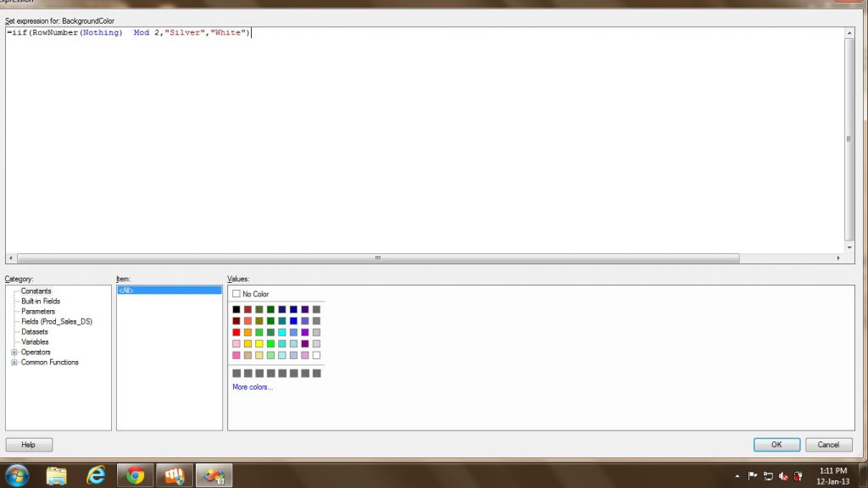Open Google Chrome from the taskbar
Image resolution: width=868 pixels, height=488 pixels.
tap(136, 475)
